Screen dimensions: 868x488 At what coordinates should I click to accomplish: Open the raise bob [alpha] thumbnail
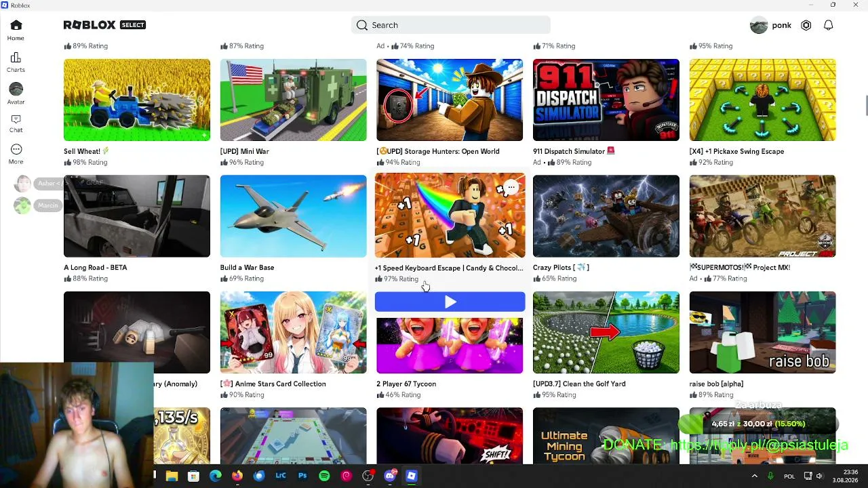point(762,332)
